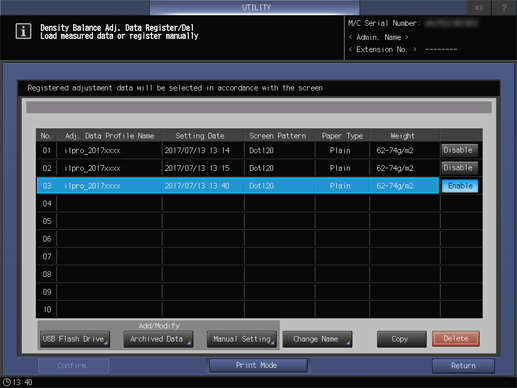Click the Screen Pattern column header
Image resolution: width=517 pixels, height=388 pixels.
(x=278, y=136)
